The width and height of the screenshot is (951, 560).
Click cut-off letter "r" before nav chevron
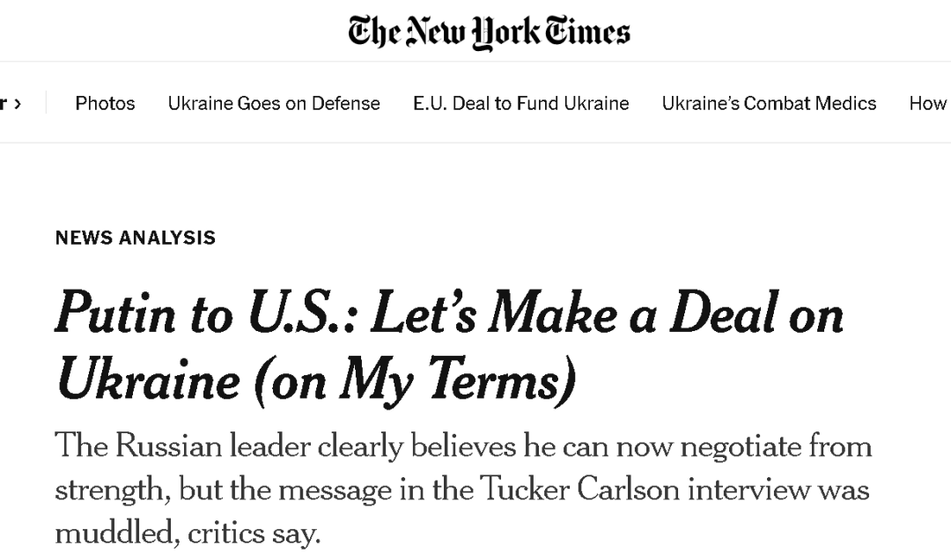pos(3,104)
